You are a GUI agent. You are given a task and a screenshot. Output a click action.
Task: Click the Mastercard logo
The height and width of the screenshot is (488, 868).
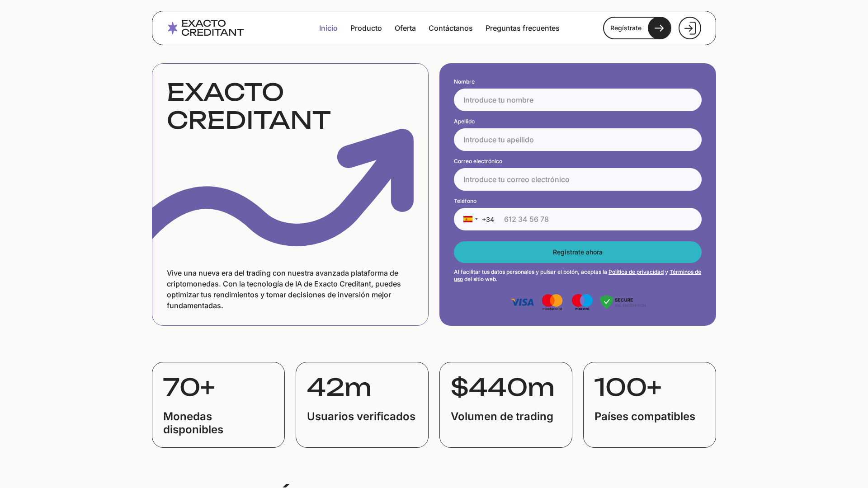point(552,302)
